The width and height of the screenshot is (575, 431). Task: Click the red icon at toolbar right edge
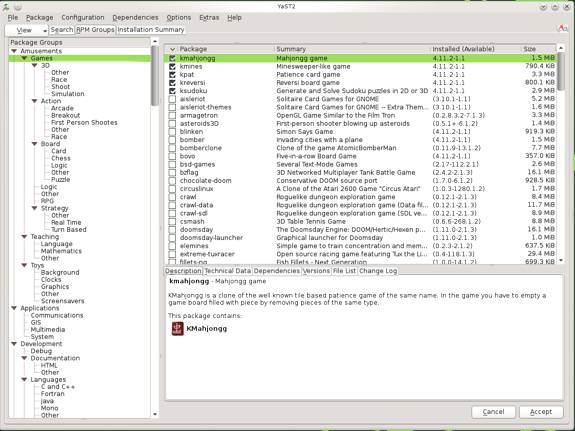click(x=562, y=28)
